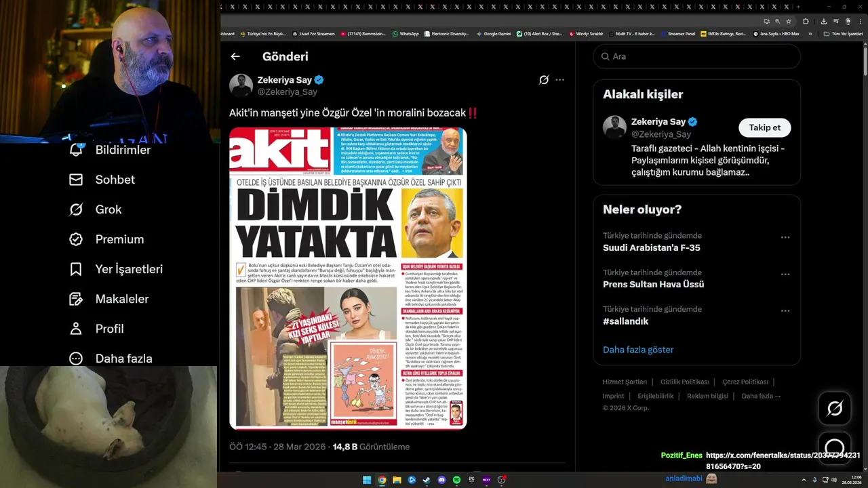Open the Rammstein YouTube bookmark
868x488 pixels.
[x=363, y=34]
